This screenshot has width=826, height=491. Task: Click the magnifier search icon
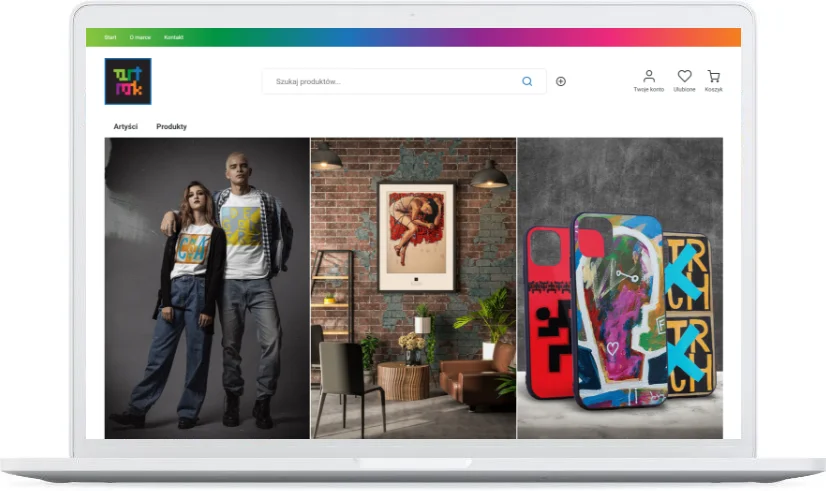click(527, 82)
